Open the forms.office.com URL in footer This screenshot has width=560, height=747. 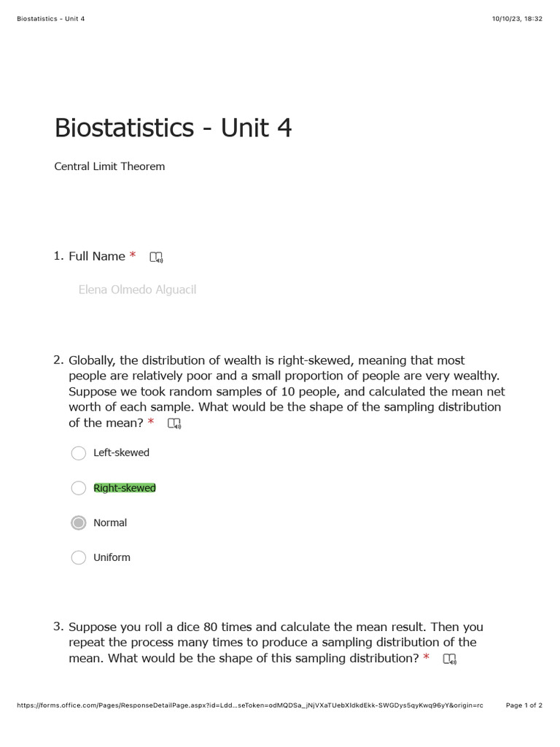[249, 705]
